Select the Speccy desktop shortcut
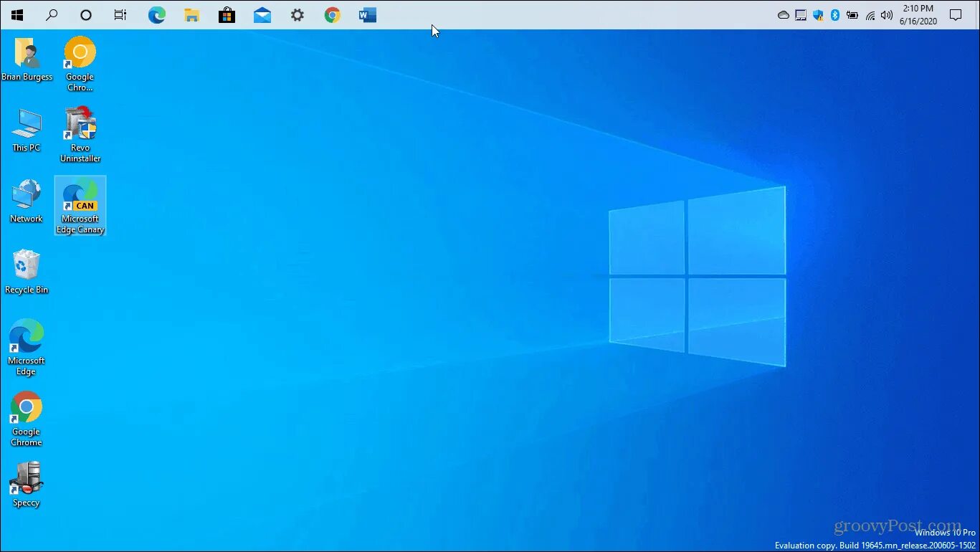This screenshot has width=980, height=552. 27,485
